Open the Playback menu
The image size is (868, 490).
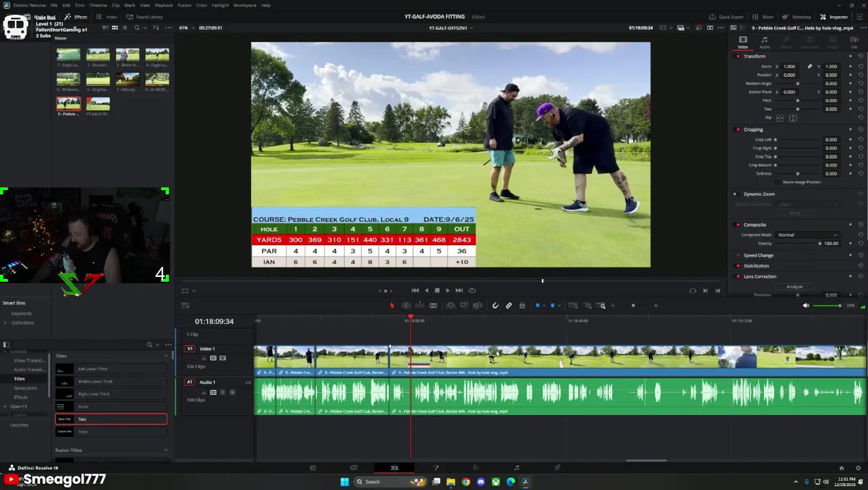(x=163, y=5)
